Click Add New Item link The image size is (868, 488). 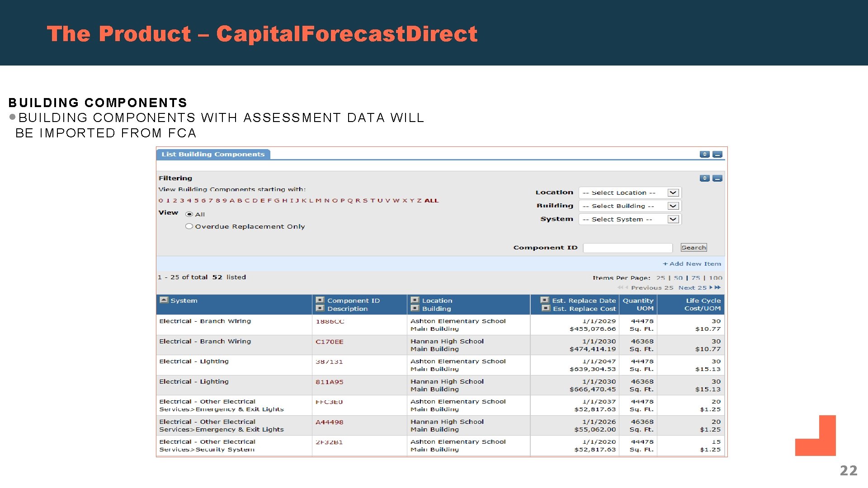coord(692,264)
